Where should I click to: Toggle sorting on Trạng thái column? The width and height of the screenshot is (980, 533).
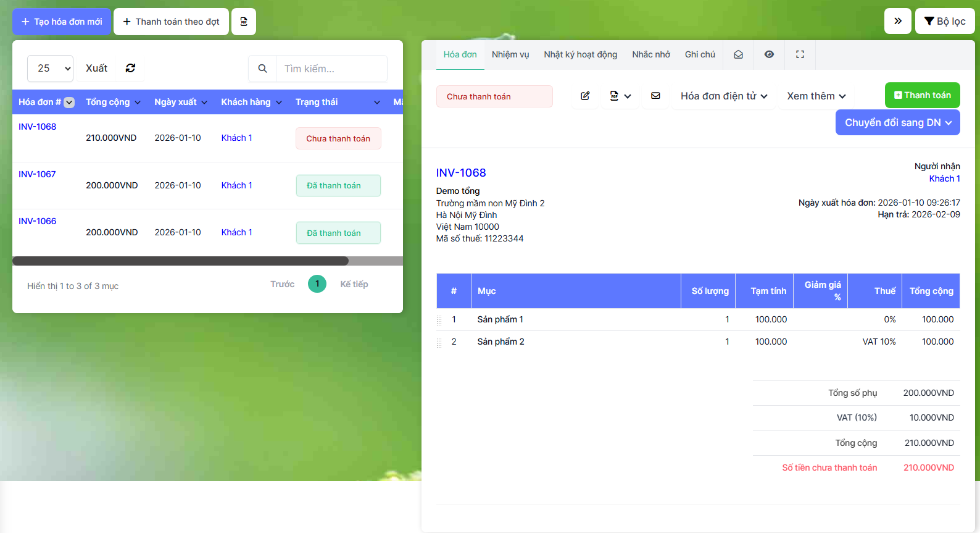(x=376, y=103)
